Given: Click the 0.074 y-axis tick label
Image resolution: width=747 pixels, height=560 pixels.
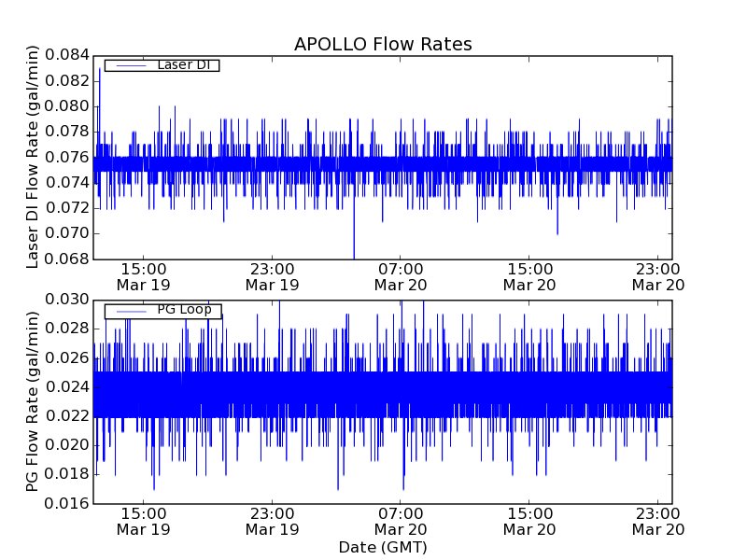Looking at the screenshot, I should coord(67,182).
